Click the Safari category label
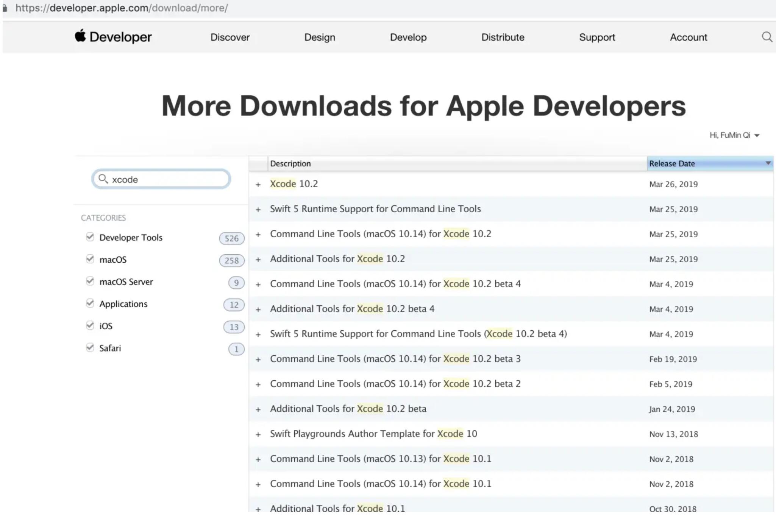The width and height of the screenshot is (776, 532). coord(110,348)
